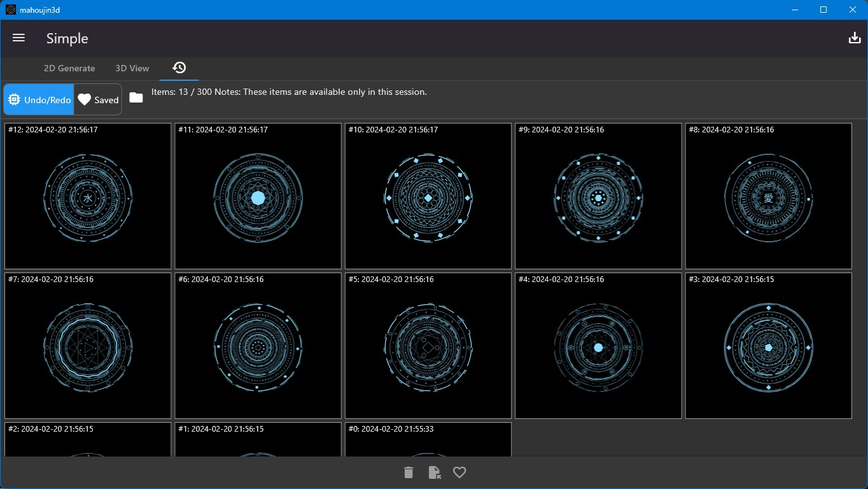868x489 pixels.
Task: Select the Saved toggle
Action: [98, 99]
